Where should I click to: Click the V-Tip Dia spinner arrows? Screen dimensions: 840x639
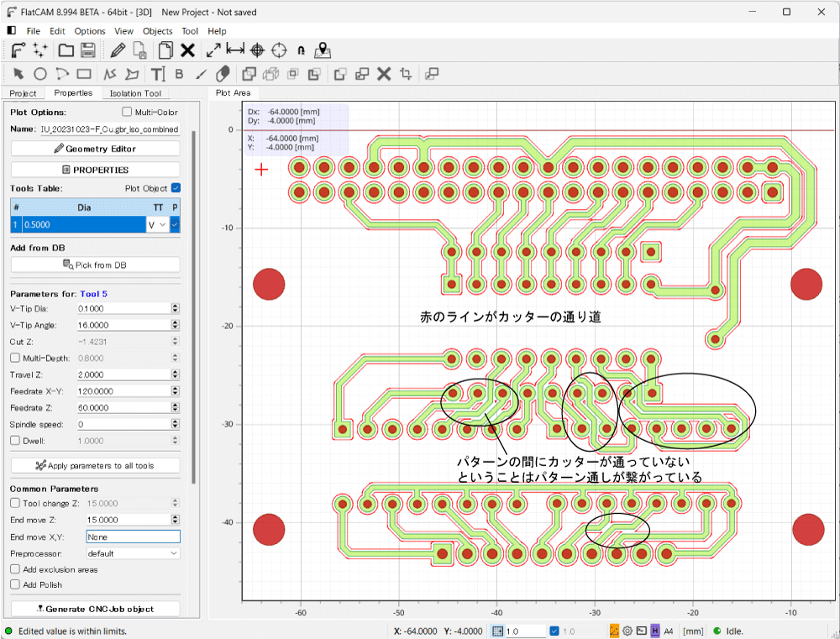click(x=175, y=309)
